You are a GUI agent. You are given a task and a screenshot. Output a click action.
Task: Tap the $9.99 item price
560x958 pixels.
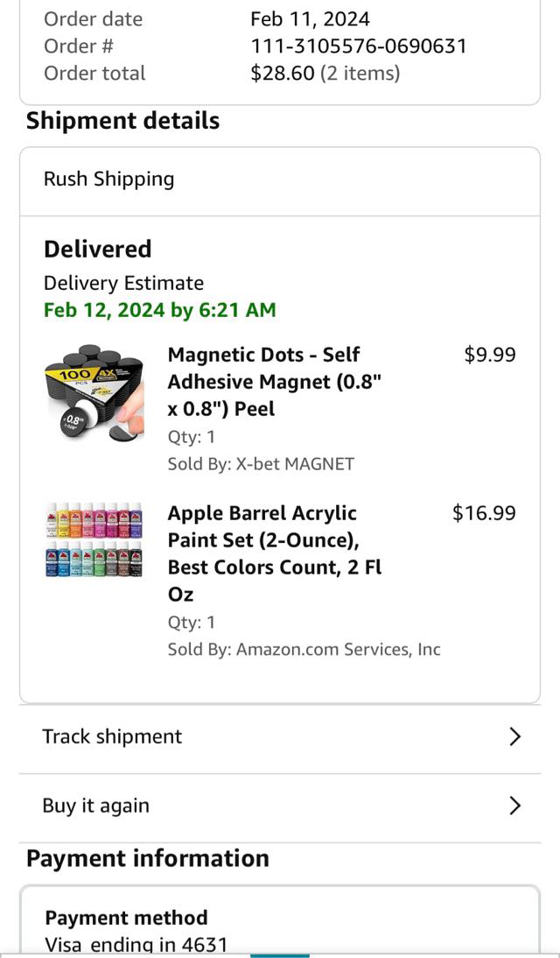point(489,355)
